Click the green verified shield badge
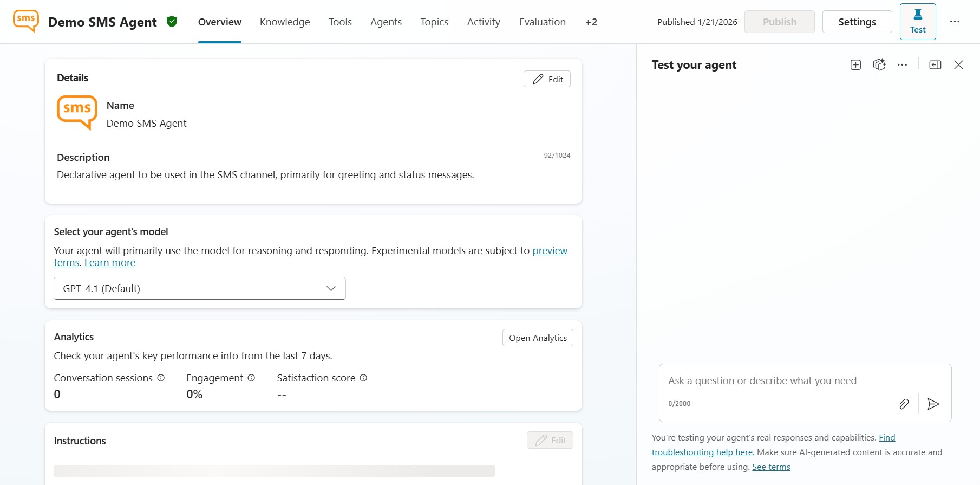 [172, 22]
